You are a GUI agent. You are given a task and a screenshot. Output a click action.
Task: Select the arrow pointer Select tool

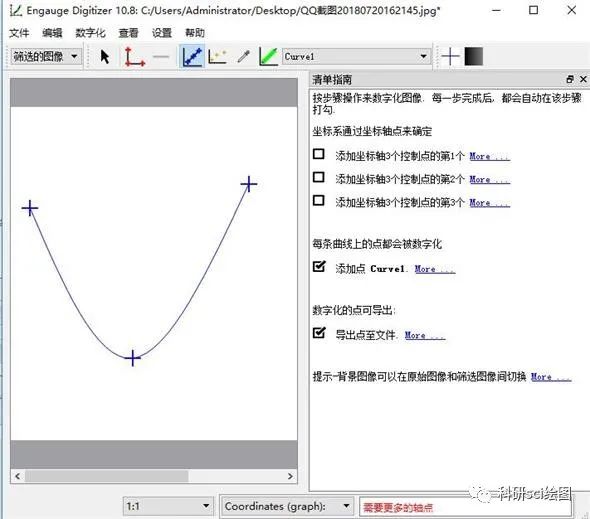(x=105, y=57)
